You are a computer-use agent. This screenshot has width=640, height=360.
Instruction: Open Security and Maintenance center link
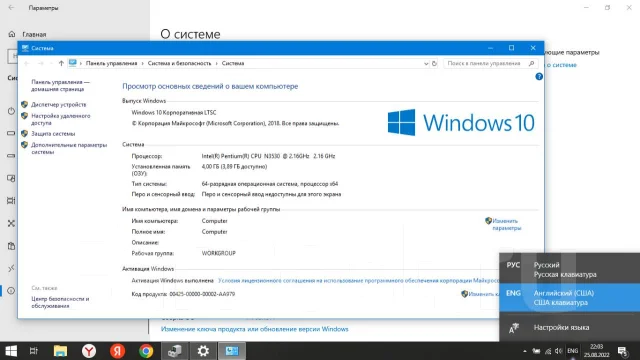tap(60, 302)
